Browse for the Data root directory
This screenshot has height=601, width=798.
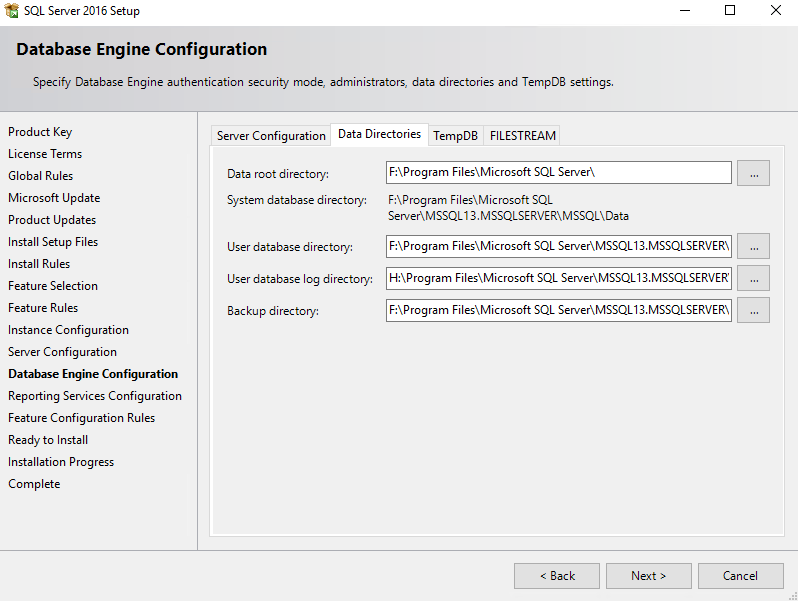[753, 174]
